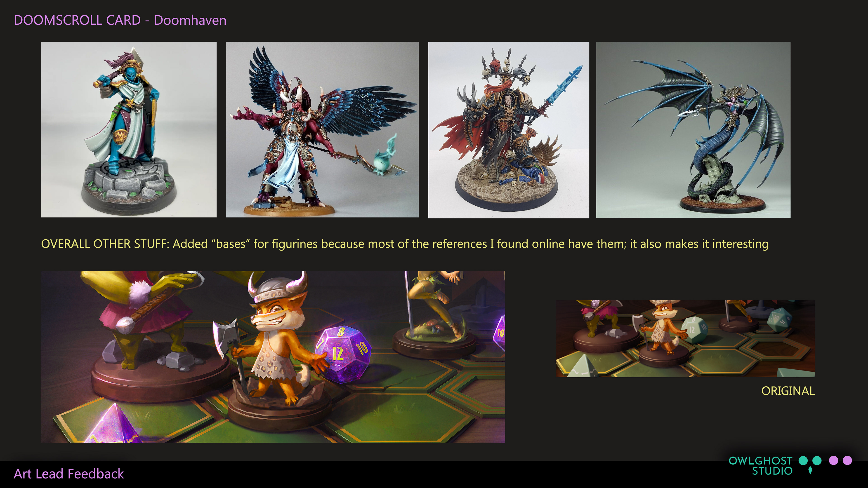Viewport: 868px width, 488px height.
Task: Click the first teal owl-eye dot
Action: [x=803, y=460]
